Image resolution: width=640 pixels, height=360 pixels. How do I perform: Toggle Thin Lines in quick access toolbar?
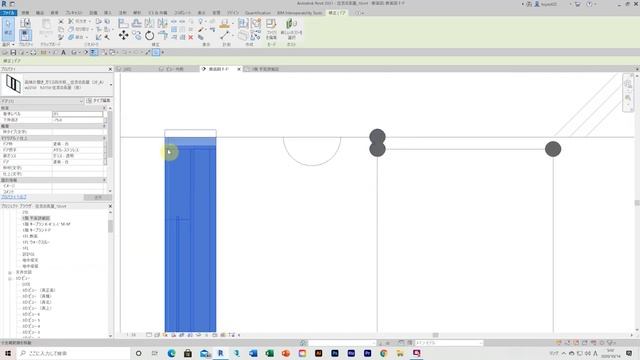[x=93, y=53]
